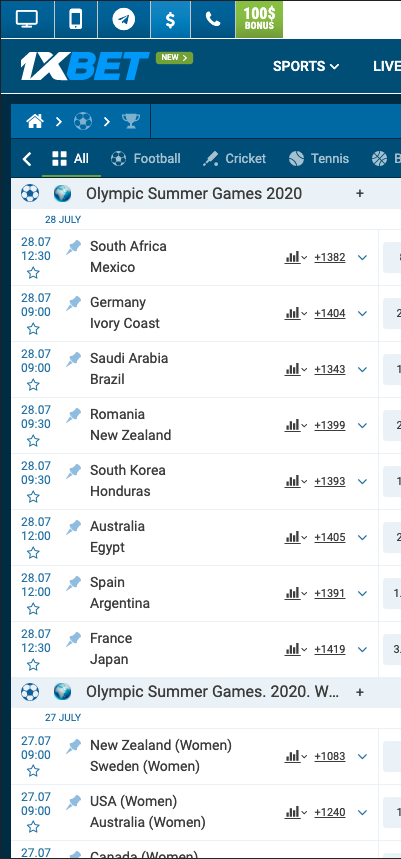Go to home via breadcrumb house icon

(35, 121)
